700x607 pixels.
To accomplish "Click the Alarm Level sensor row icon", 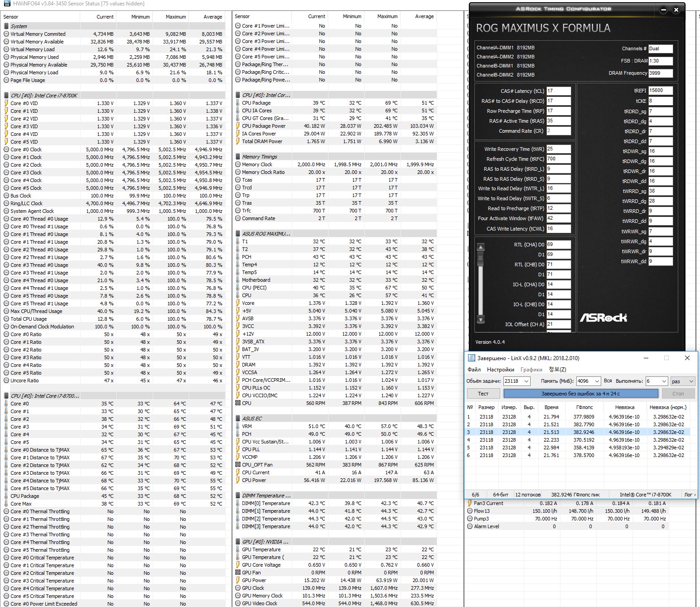I will (x=470, y=526).
